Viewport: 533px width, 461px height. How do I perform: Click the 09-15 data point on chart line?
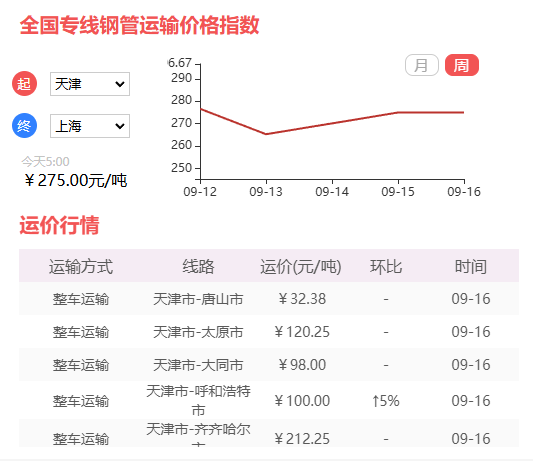pyautogui.click(x=398, y=112)
